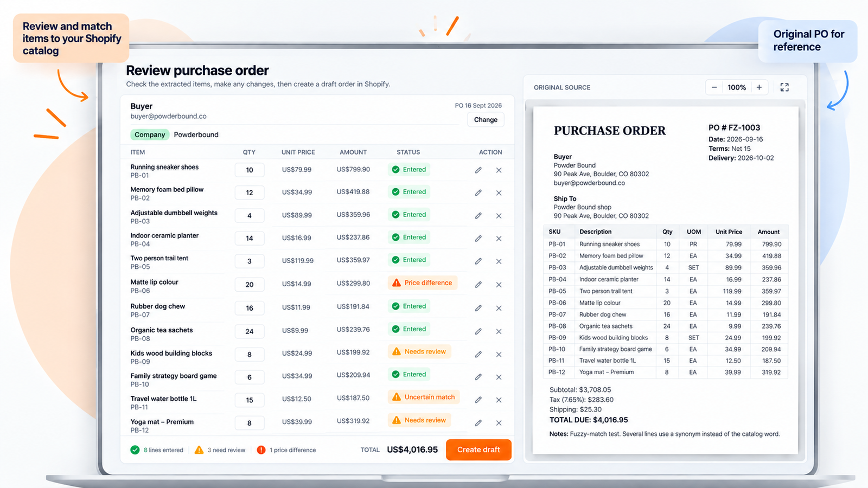Click Needs review badge for Yoga mat
This screenshot has width=868, height=488.
coord(419,420)
